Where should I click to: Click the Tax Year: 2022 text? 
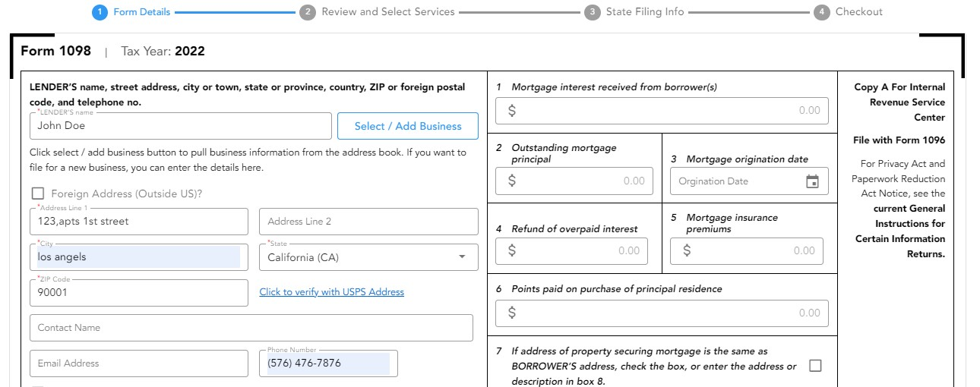[163, 52]
